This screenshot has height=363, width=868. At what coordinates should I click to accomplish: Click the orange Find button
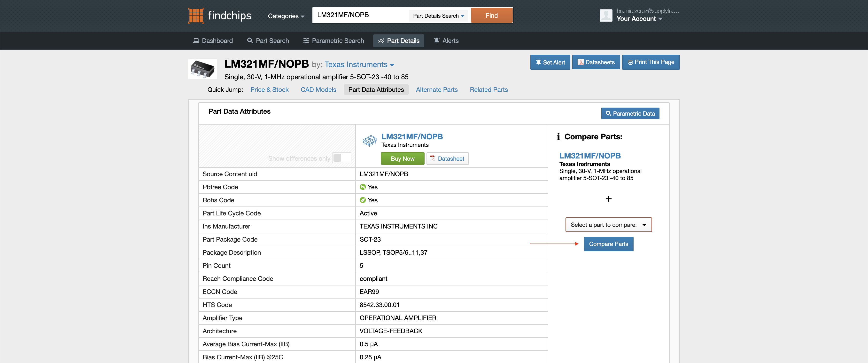pyautogui.click(x=491, y=16)
